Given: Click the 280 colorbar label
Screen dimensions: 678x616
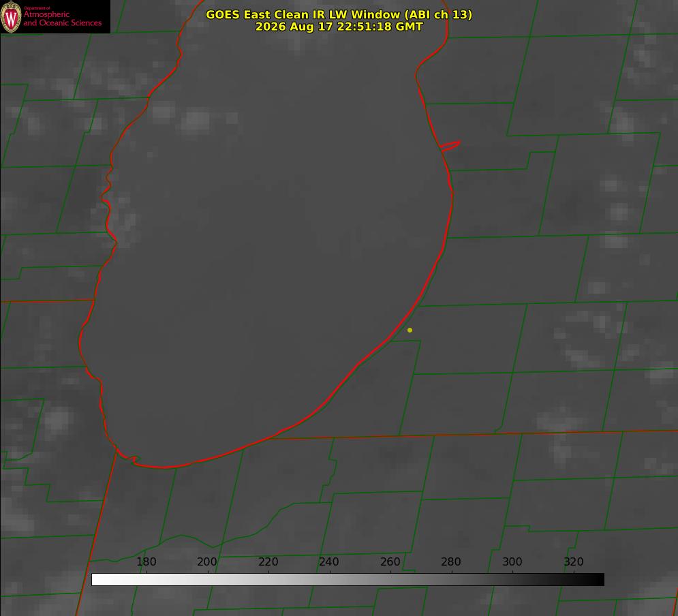Looking at the screenshot, I should [450, 561].
